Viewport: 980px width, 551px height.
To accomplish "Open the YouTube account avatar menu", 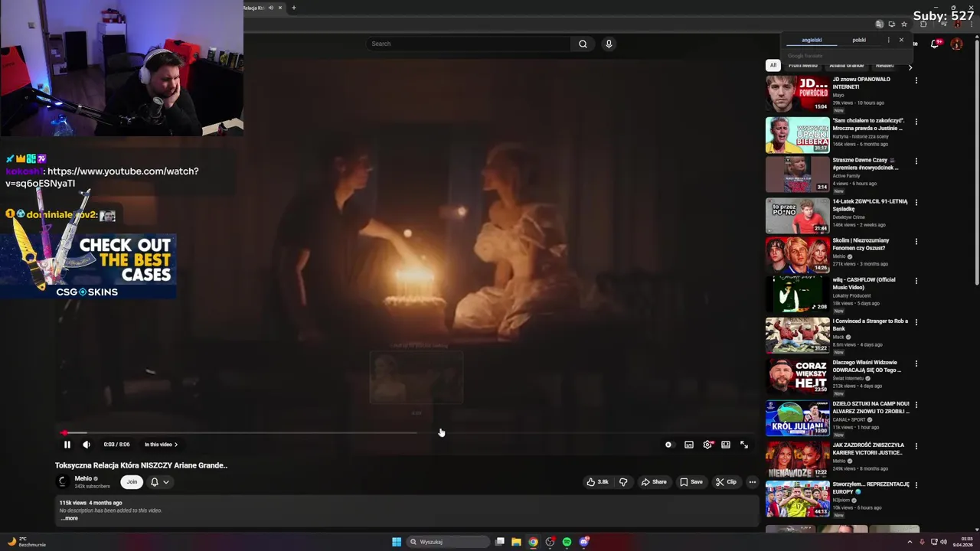I will [956, 44].
